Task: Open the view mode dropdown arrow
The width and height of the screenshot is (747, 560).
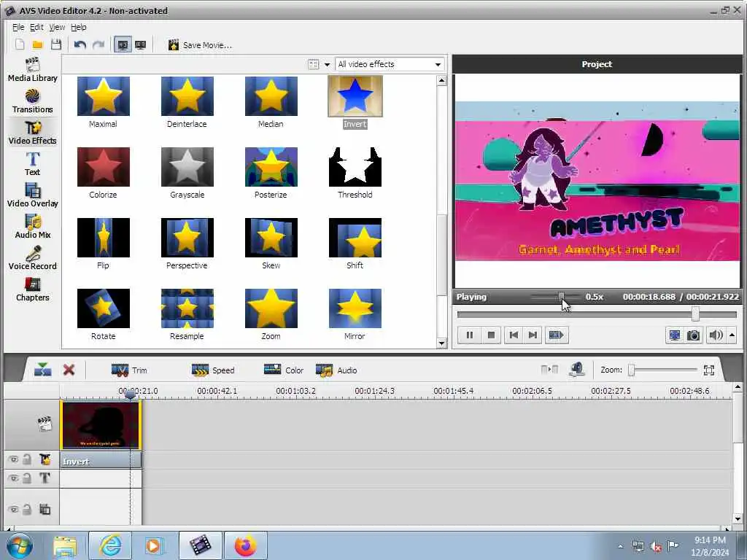Action: coord(328,65)
